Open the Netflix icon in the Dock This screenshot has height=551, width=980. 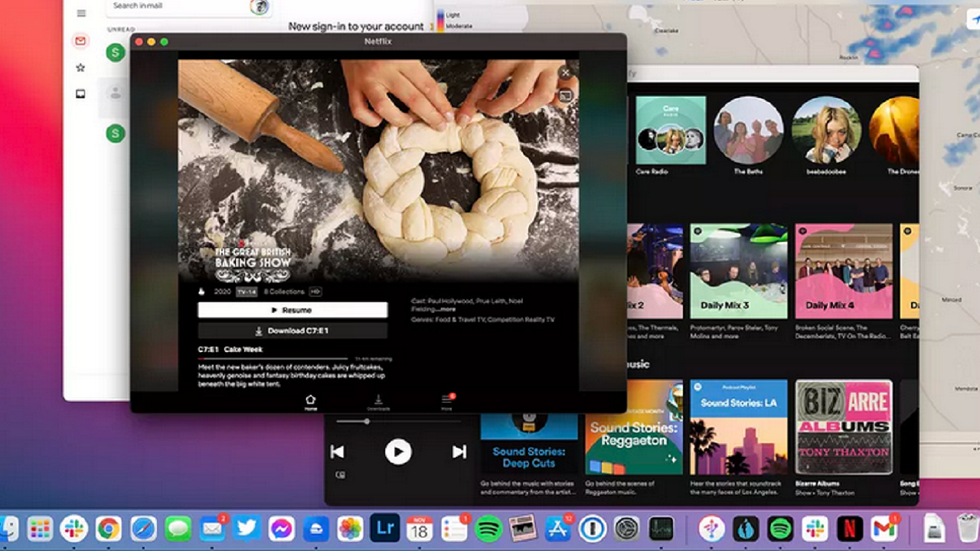[849, 528]
